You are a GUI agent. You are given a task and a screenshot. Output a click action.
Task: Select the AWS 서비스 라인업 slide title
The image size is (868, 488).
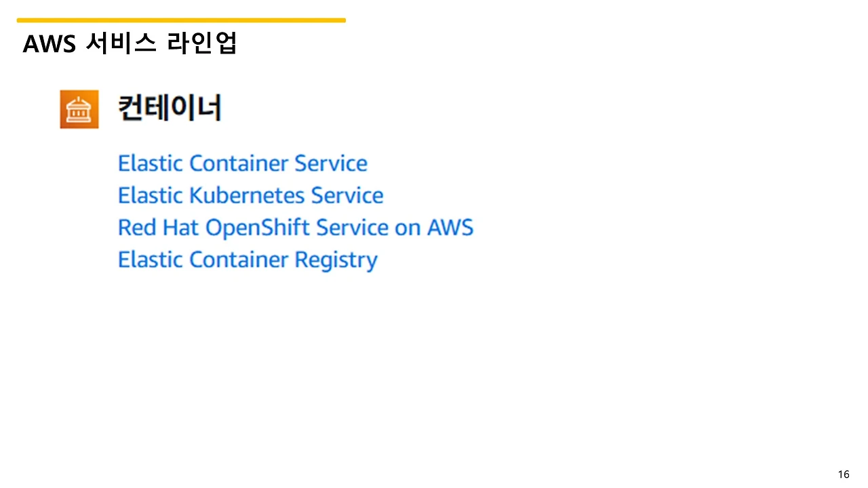tap(130, 44)
